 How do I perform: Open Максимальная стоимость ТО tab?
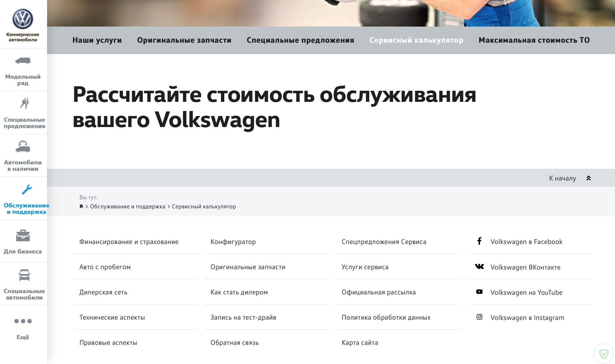click(534, 40)
